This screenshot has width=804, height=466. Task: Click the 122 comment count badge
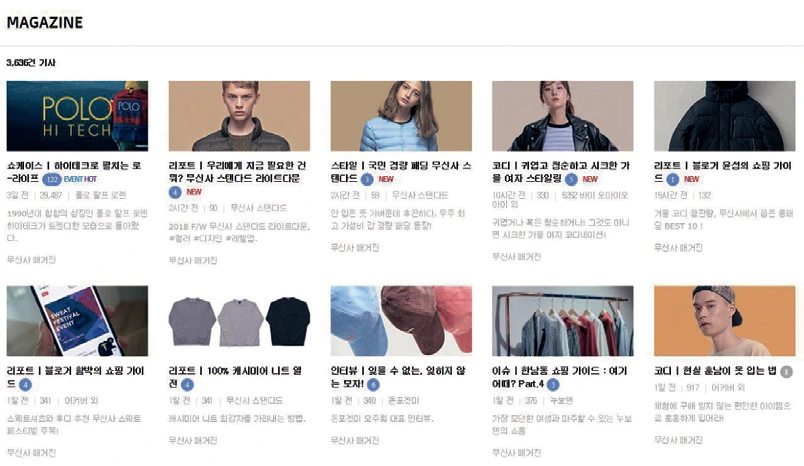52,179
